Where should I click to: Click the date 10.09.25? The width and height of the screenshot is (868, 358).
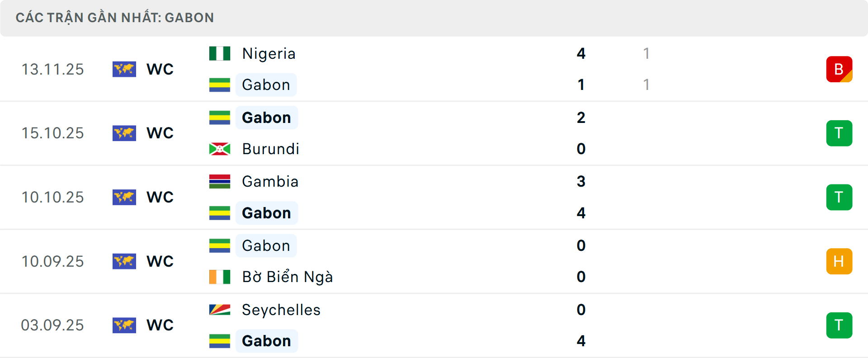52,261
